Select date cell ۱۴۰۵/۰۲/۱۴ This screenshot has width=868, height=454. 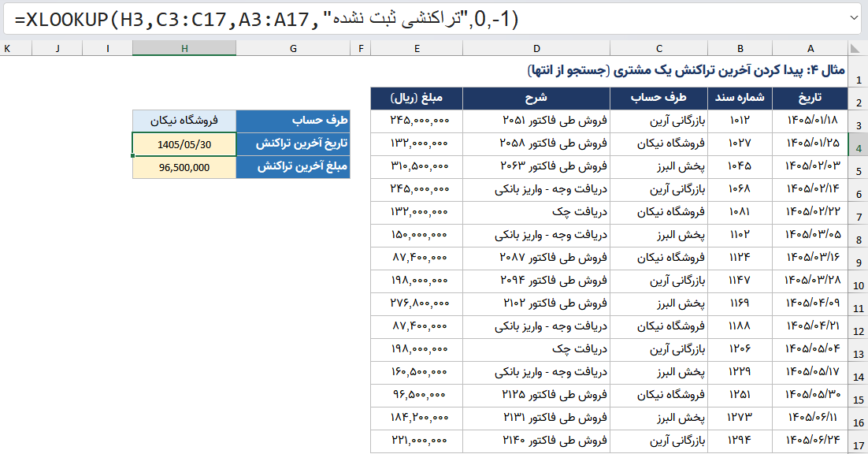(x=810, y=189)
